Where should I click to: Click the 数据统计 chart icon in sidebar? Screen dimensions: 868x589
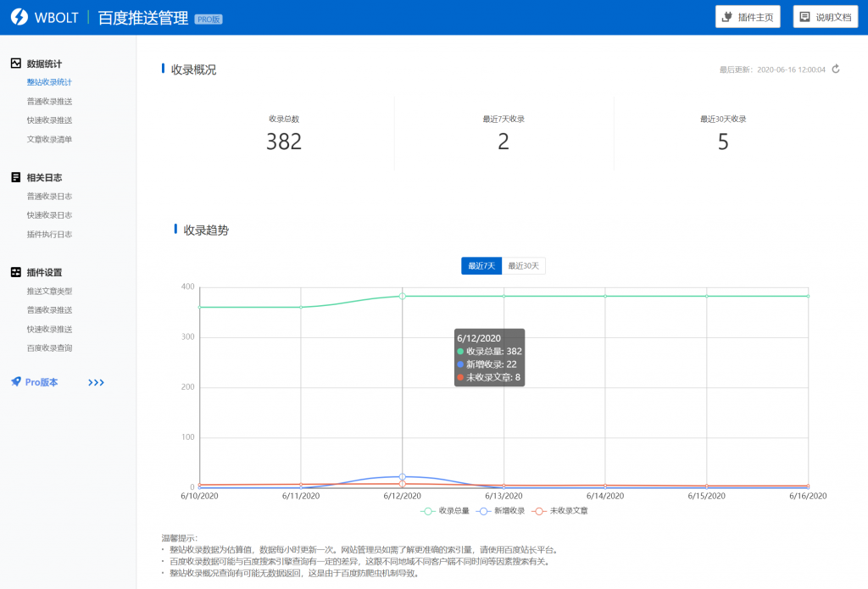pyautogui.click(x=14, y=63)
